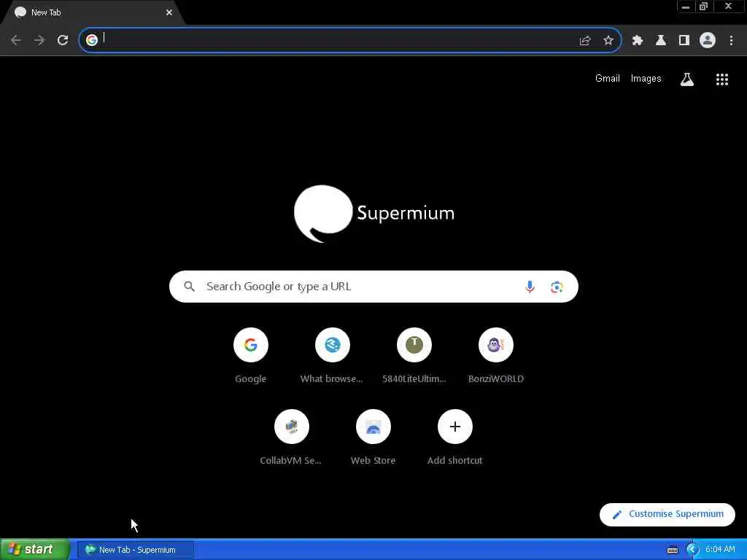Open the experiments flask icon in the toolbar

661,41
